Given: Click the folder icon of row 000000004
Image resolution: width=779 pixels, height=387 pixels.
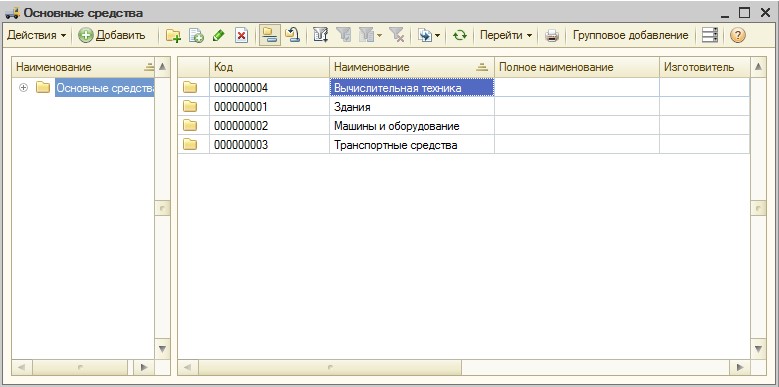Looking at the screenshot, I should (190, 88).
